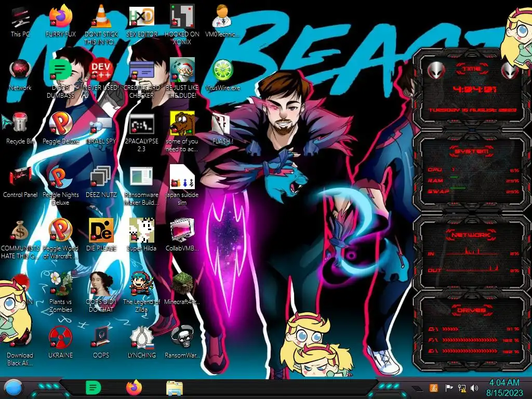Viewport: 532px width, 399px height.
Task: Open the VM0Technic doctor icon
Action: 222,21
